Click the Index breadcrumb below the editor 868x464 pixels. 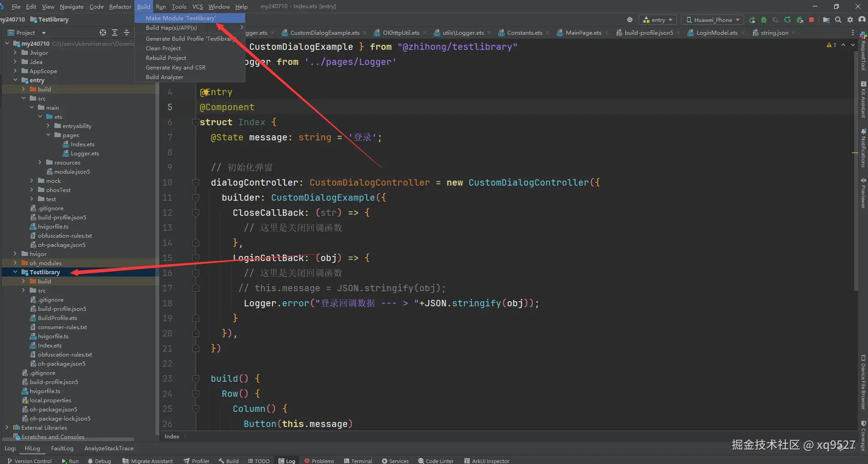pos(172,437)
